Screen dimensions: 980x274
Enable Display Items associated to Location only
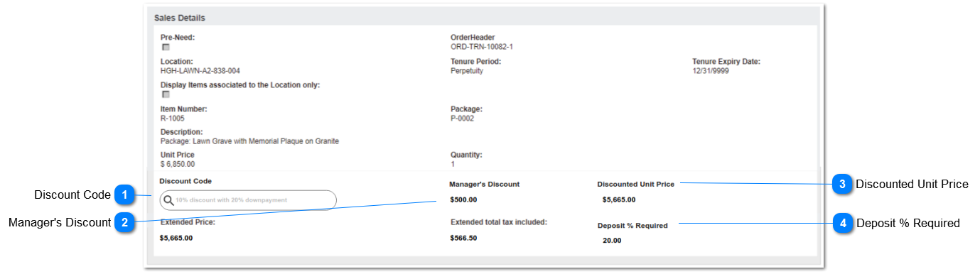click(166, 94)
